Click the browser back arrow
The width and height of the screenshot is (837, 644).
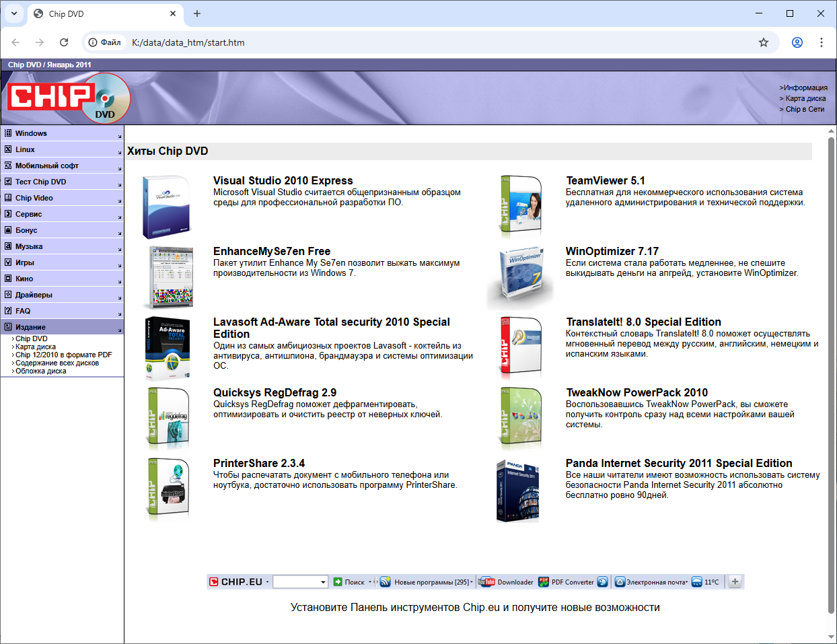(15, 42)
